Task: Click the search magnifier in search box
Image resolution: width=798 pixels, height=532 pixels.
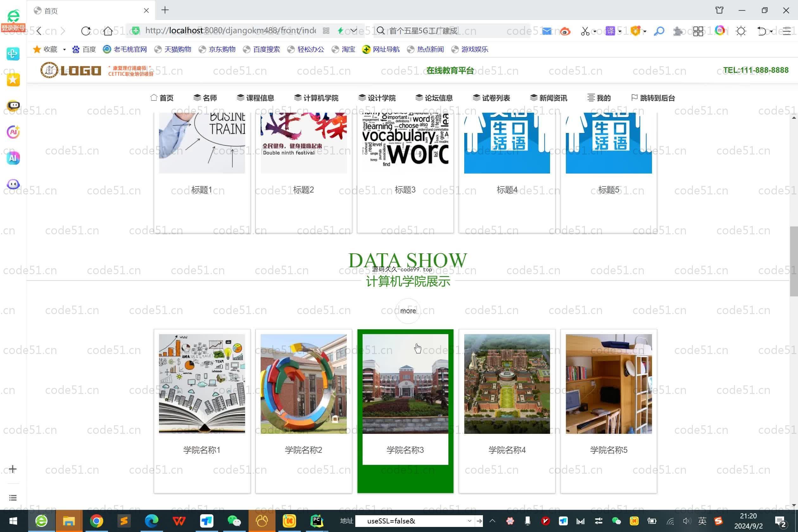Action: 381,31
